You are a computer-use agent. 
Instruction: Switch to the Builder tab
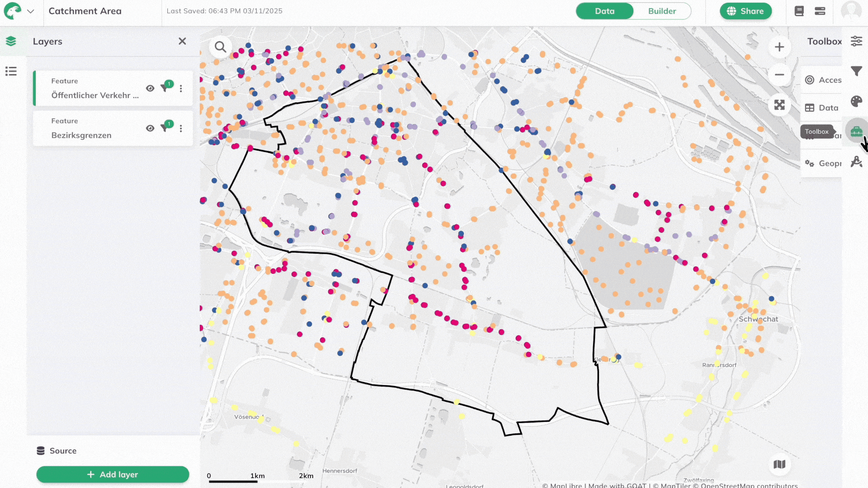pyautogui.click(x=662, y=11)
